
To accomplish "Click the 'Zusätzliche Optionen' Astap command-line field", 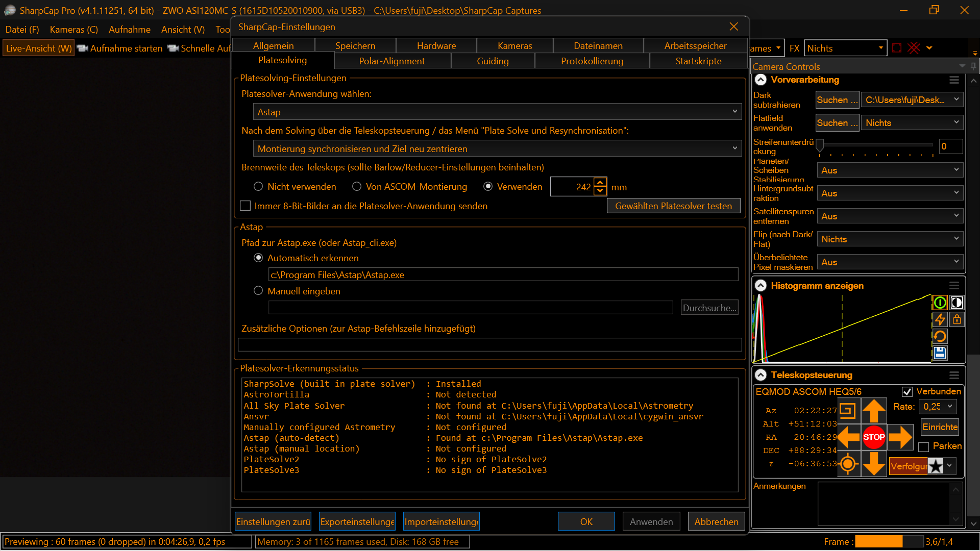I will [x=490, y=345].
